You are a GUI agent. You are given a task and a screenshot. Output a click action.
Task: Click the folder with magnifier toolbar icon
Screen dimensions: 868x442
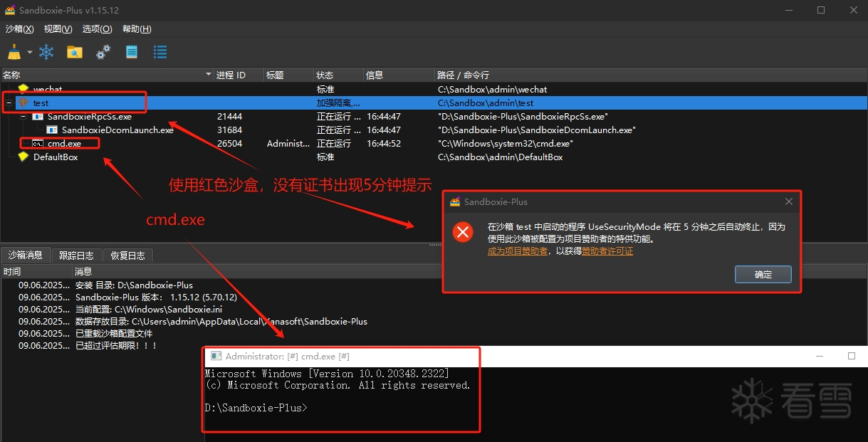pos(75,52)
